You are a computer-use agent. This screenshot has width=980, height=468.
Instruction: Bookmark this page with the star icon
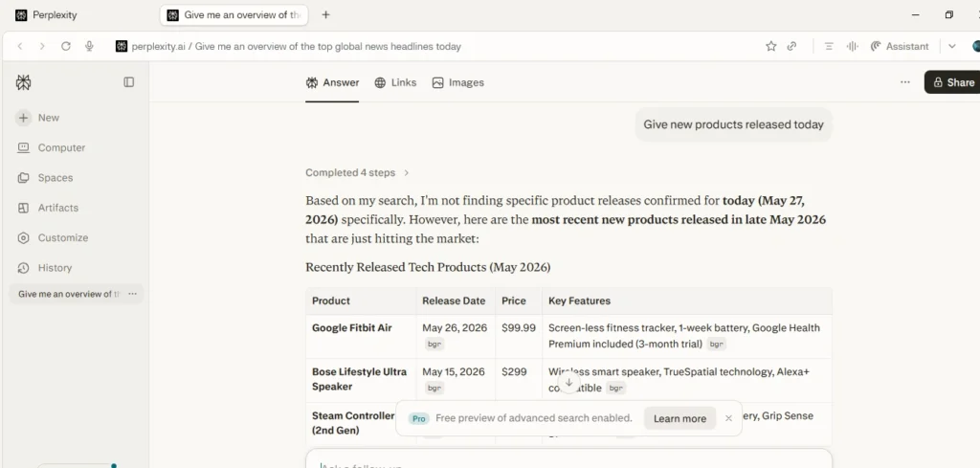771,46
